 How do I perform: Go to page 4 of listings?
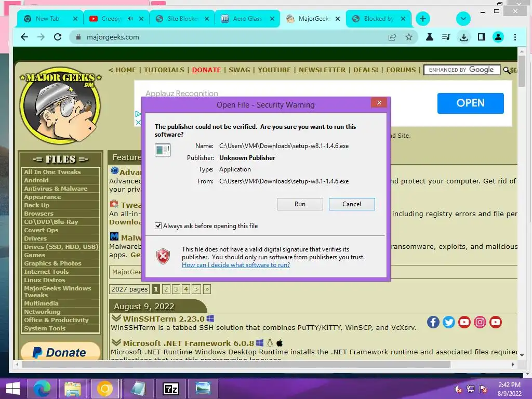(x=186, y=289)
